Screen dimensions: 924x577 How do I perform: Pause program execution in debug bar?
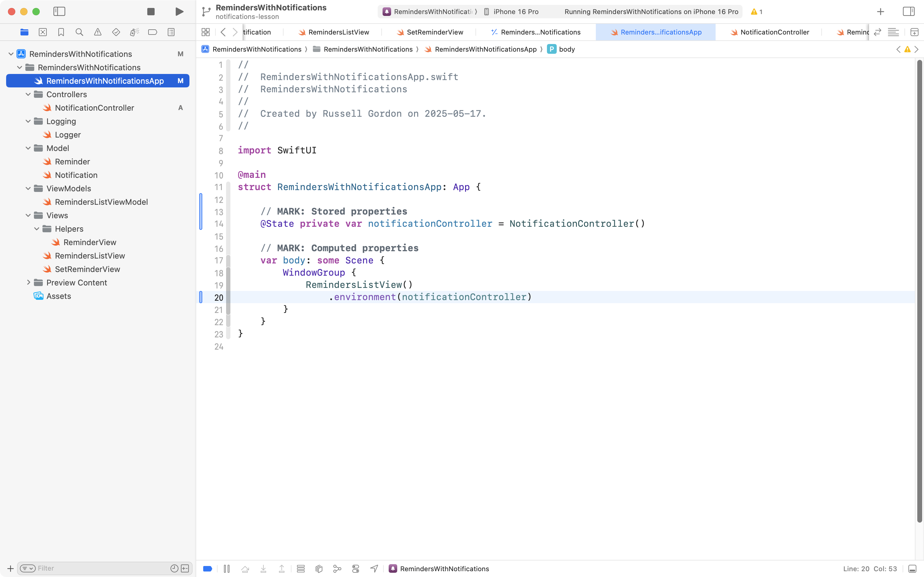click(x=227, y=569)
